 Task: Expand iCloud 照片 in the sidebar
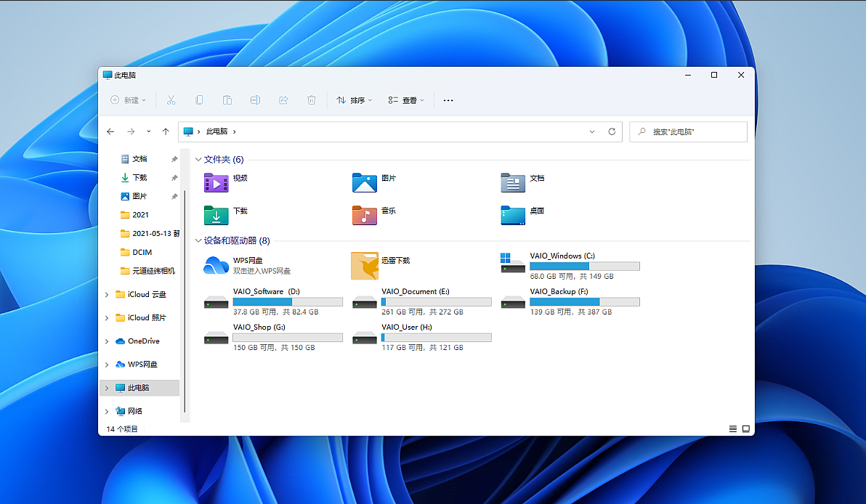click(107, 318)
